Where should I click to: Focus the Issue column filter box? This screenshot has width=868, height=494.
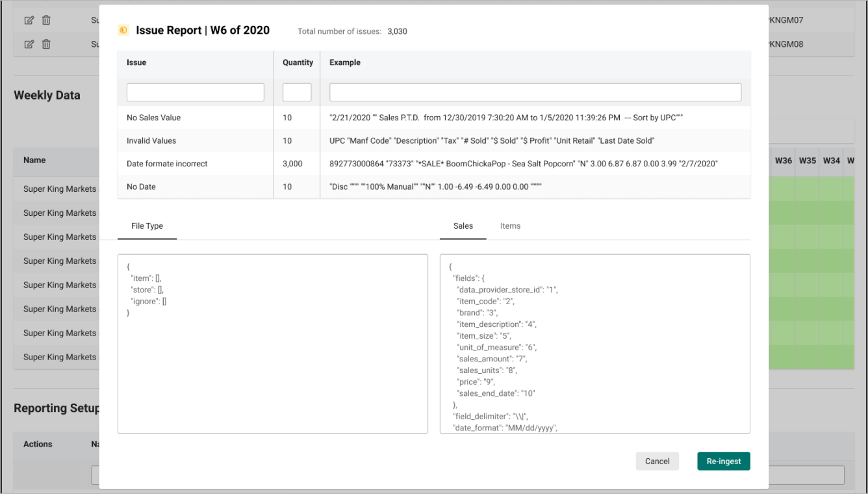coord(196,92)
